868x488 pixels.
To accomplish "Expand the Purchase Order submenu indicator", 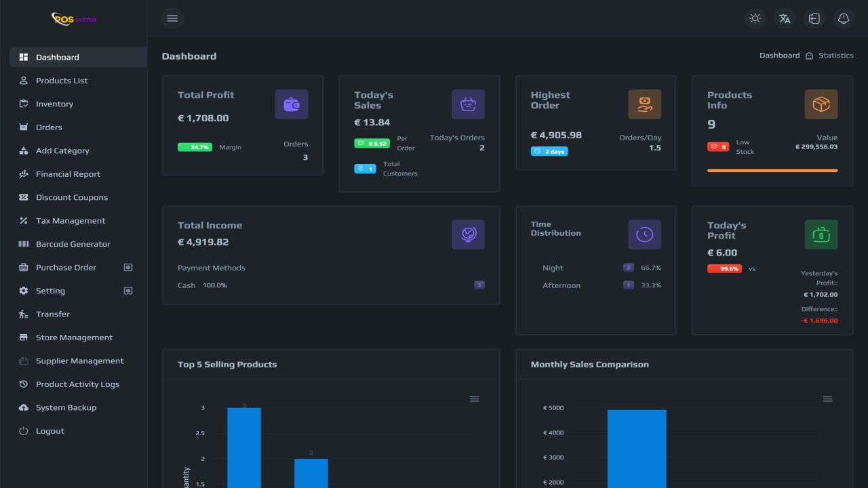I will pyautogui.click(x=128, y=268).
